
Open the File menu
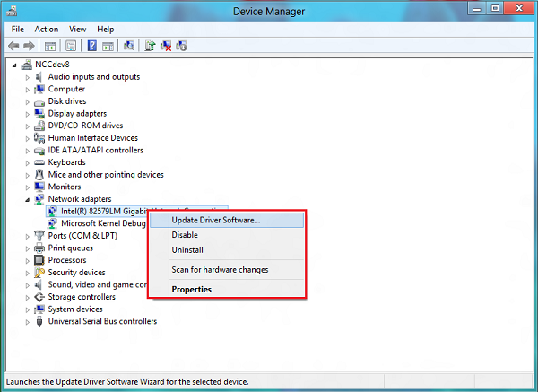(18, 30)
